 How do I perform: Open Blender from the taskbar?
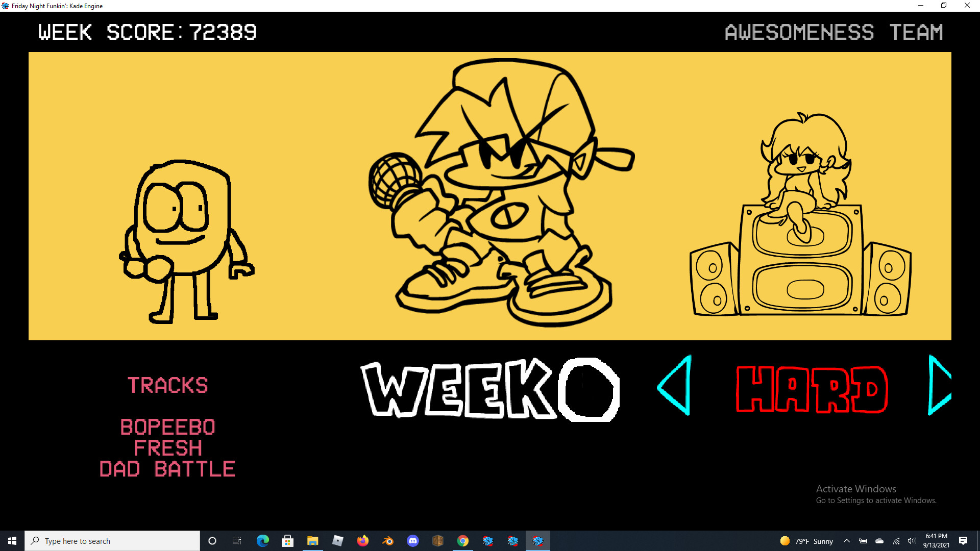coord(388,541)
